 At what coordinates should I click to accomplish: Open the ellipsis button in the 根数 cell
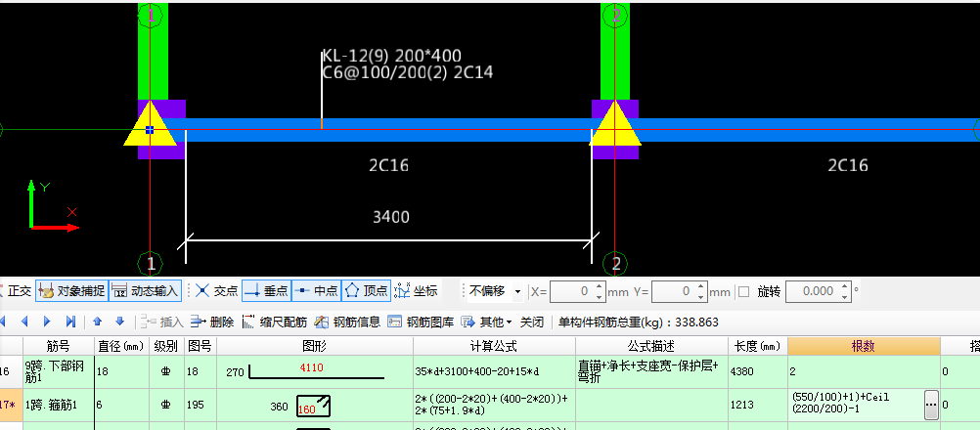tap(931, 405)
